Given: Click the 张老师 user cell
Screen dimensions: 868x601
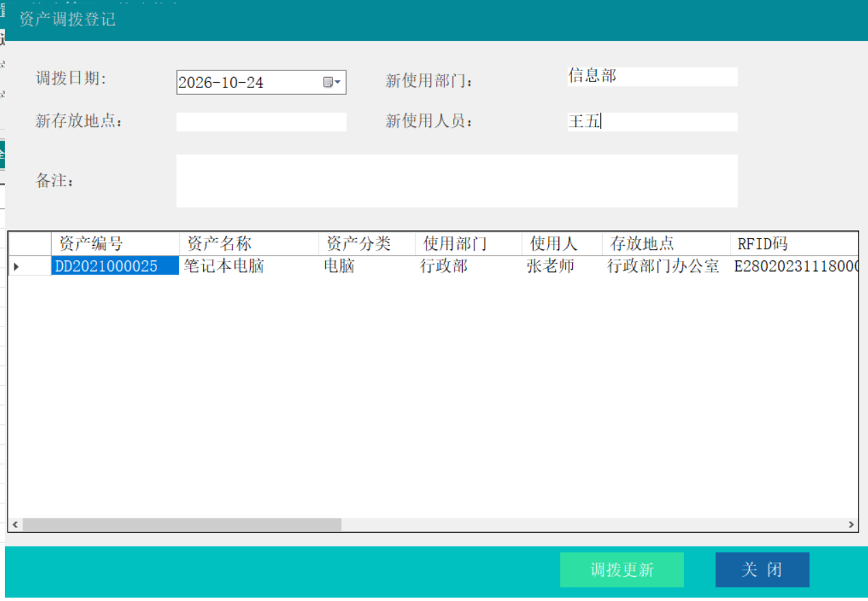Looking at the screenshot, I should [x=562, y=266].
